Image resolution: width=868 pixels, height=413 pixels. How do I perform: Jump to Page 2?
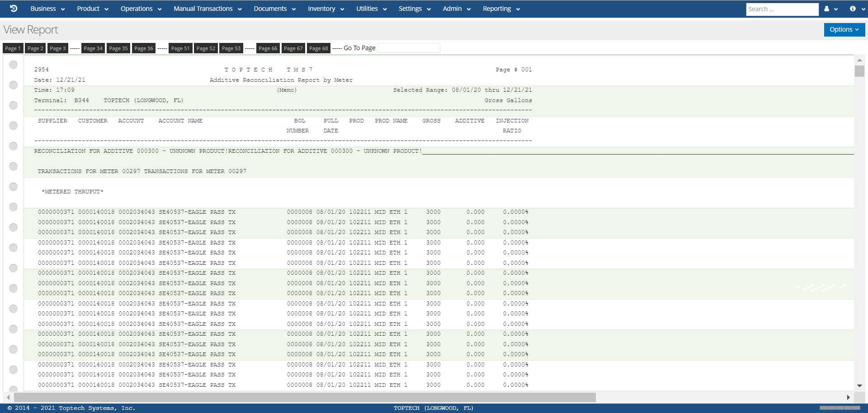click(x=35, y=48)
